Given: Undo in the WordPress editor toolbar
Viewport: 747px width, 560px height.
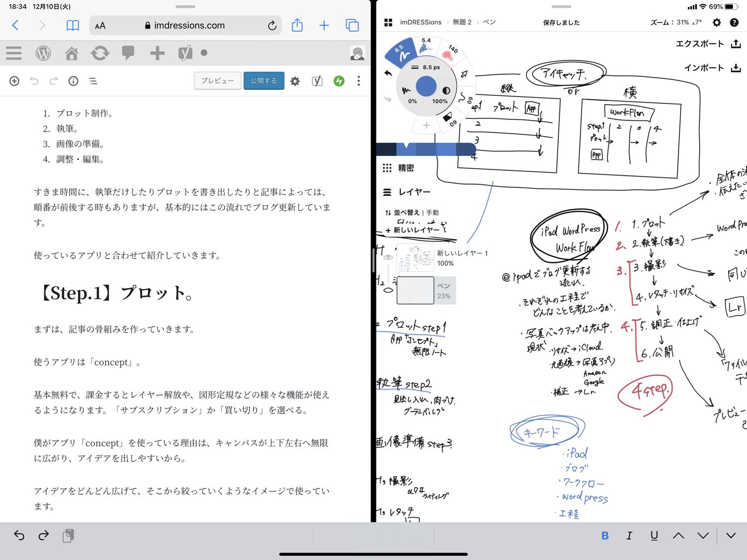Looking at the screenshot, I should pyautogui.click(x=34, y=81).
